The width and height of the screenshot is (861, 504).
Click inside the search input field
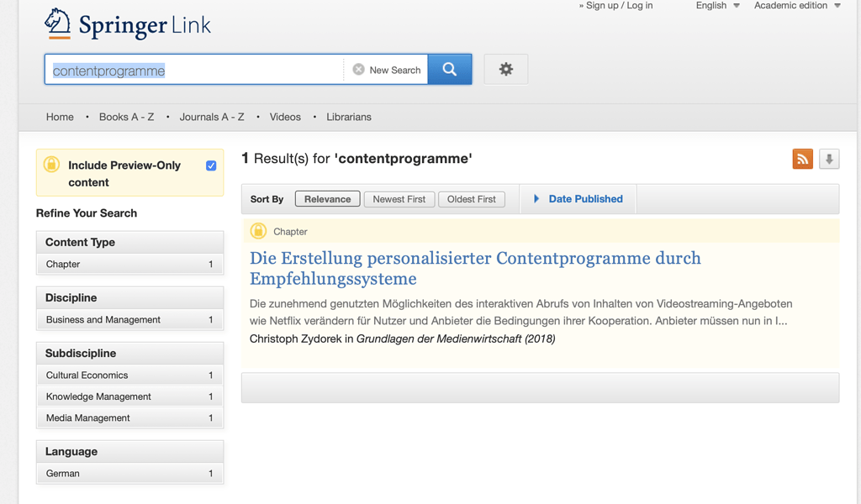click(193, 70)
